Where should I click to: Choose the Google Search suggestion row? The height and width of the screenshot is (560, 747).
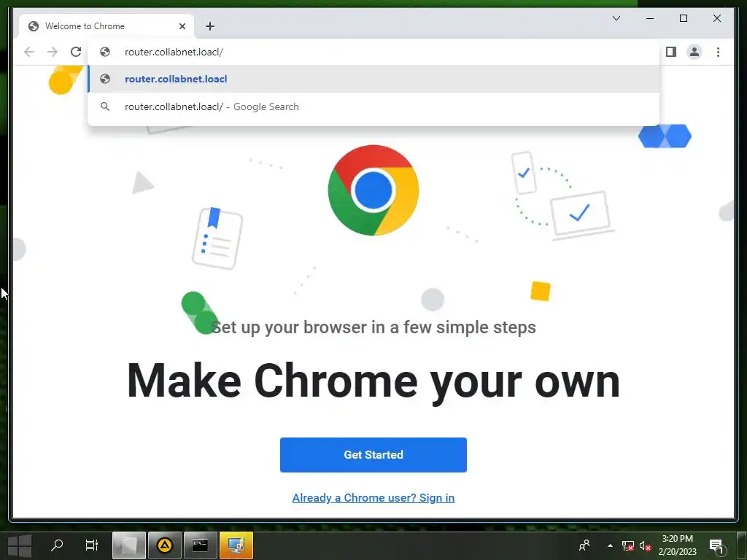click(373, 106)
